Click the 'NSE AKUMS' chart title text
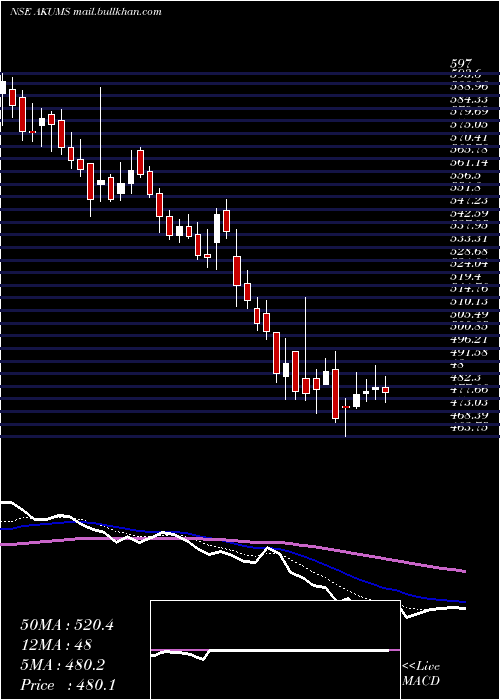Image resolution: width=500 pixels, height=700 pixels. pyautogui.click(x=40, y=12)
